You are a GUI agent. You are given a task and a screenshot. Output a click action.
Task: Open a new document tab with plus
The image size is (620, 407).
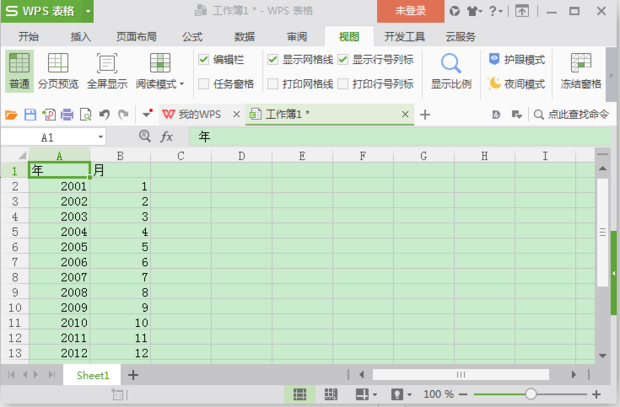click(x=425, y=115)
